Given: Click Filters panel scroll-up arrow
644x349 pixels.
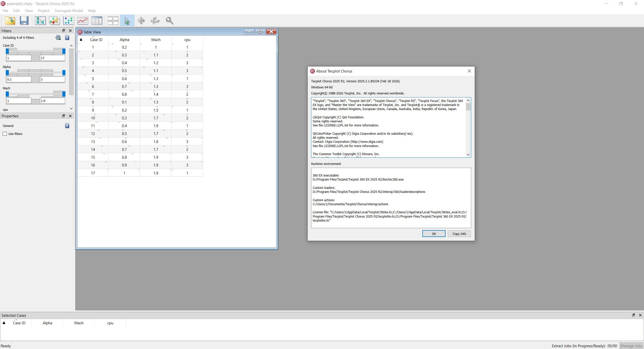Looking at the screenshot, I should (71, 46).
